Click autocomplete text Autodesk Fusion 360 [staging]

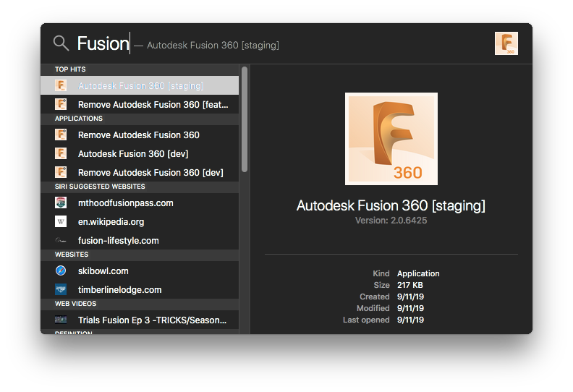pos(213,46)
